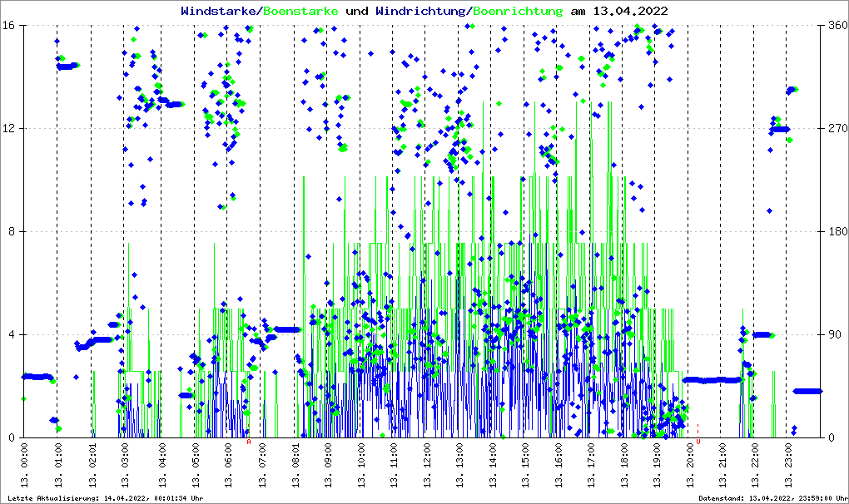The image size is (849, 504).
Task: Click time label '13. 02:01'
Action: [x=92, y=465]
